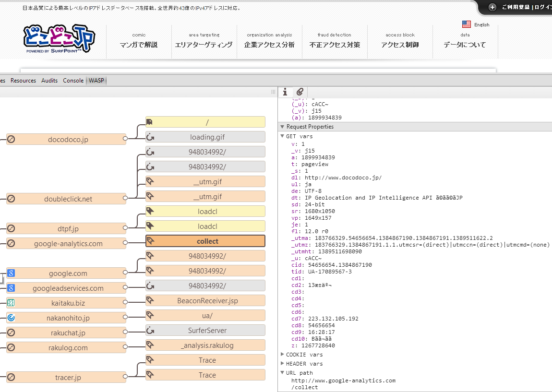Click the rakulog.com compass icon
Image resolution: width=552 pixels, height=392 pixels.
(x=11, y=347)
